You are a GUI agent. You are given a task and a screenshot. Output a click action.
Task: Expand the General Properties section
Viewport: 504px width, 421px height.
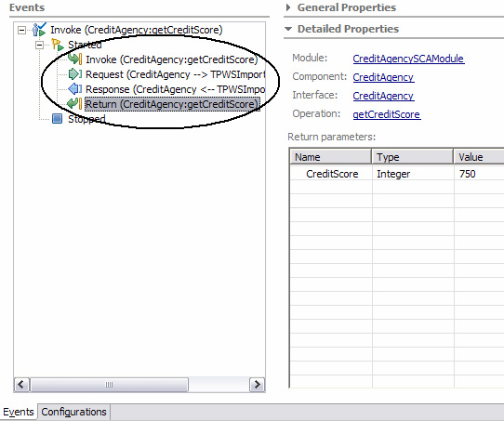pos(288,7)
